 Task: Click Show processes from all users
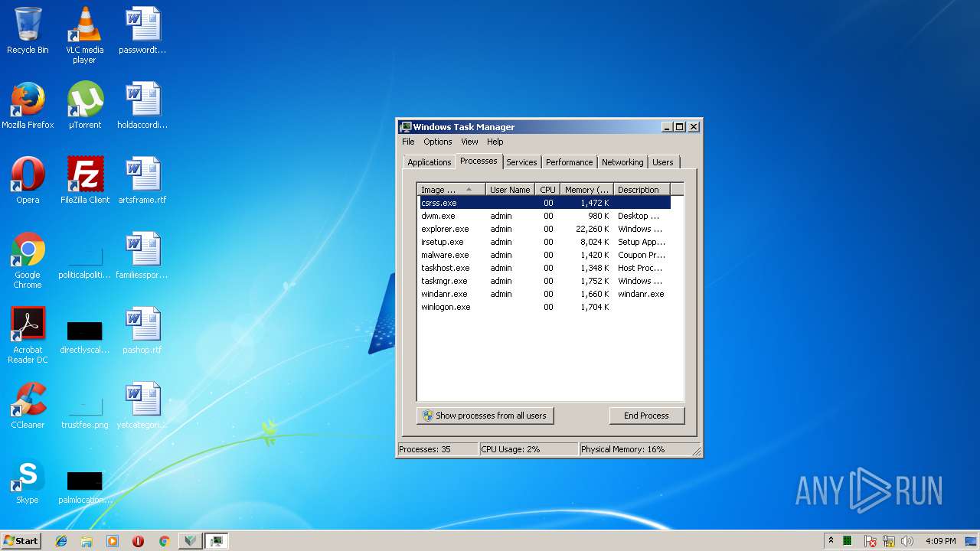point(485,416)
